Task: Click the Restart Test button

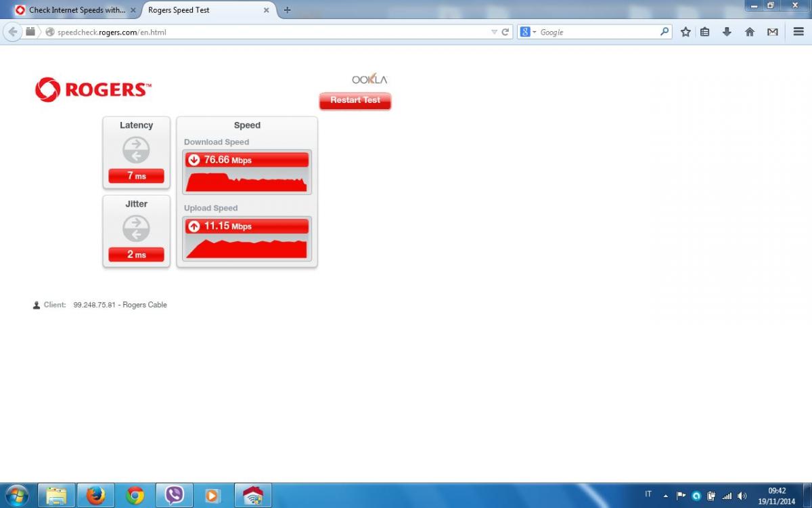Action: pyautogui.click(x=355, y=100)
